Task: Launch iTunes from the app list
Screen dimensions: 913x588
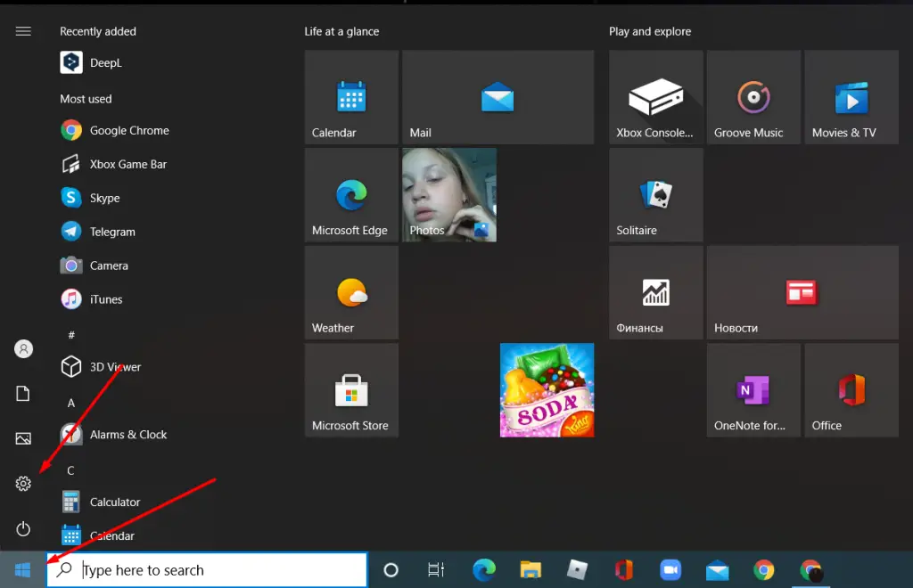Action: tap(92, 299)
